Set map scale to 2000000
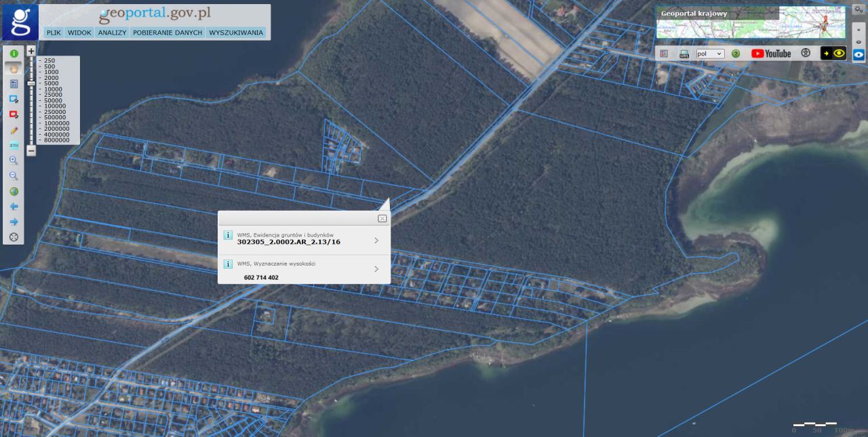Screen dimensions: 868x437 pyautogui.click(x=56, y=129)
